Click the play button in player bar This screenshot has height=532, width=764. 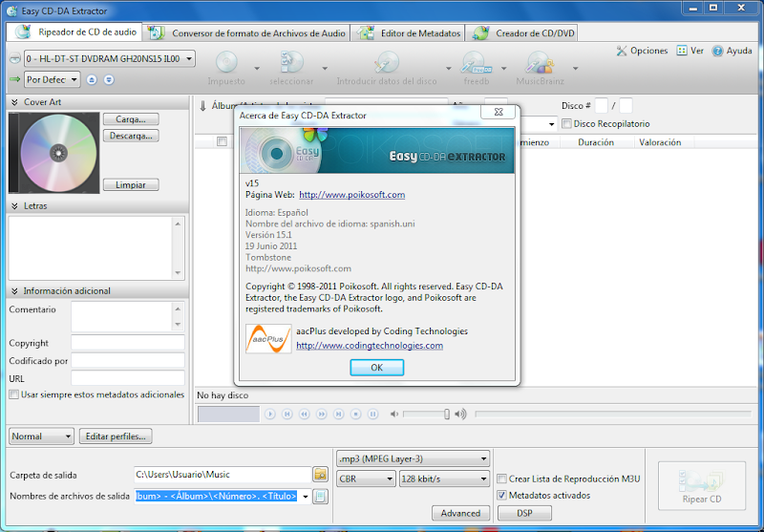tap(270, 415)
